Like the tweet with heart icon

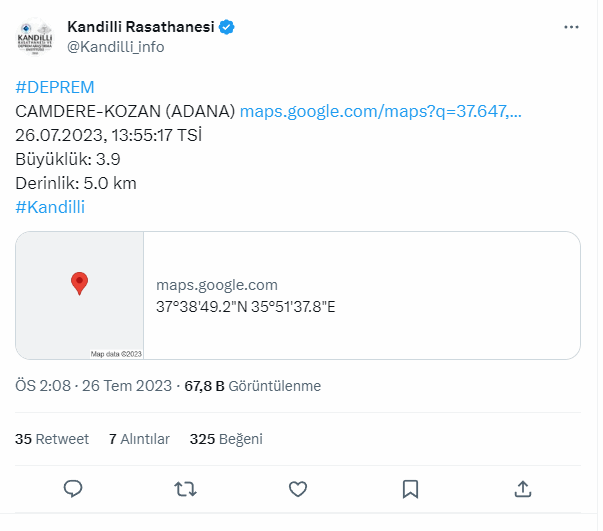tap(298, 489)
